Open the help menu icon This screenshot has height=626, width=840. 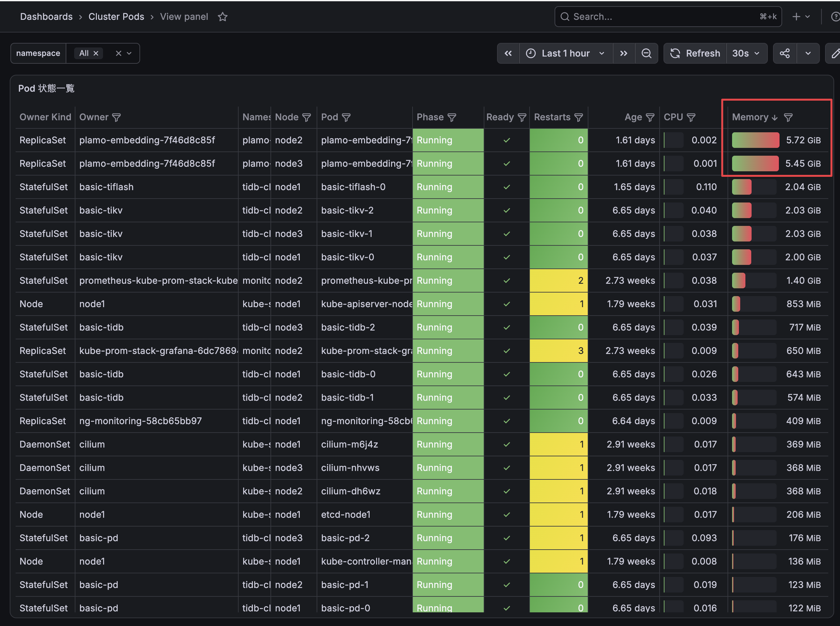[x=835, y=17]
